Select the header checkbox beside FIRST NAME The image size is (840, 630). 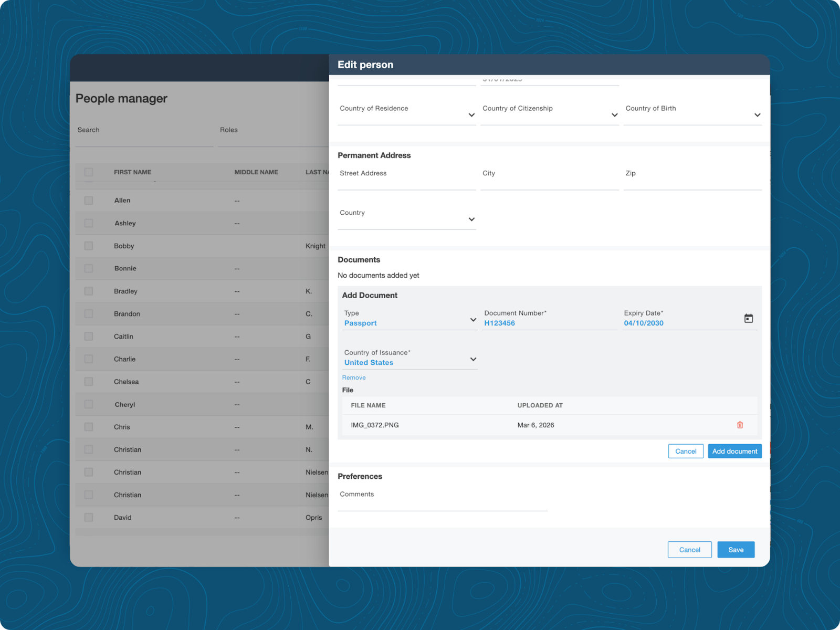pos(89,172)
